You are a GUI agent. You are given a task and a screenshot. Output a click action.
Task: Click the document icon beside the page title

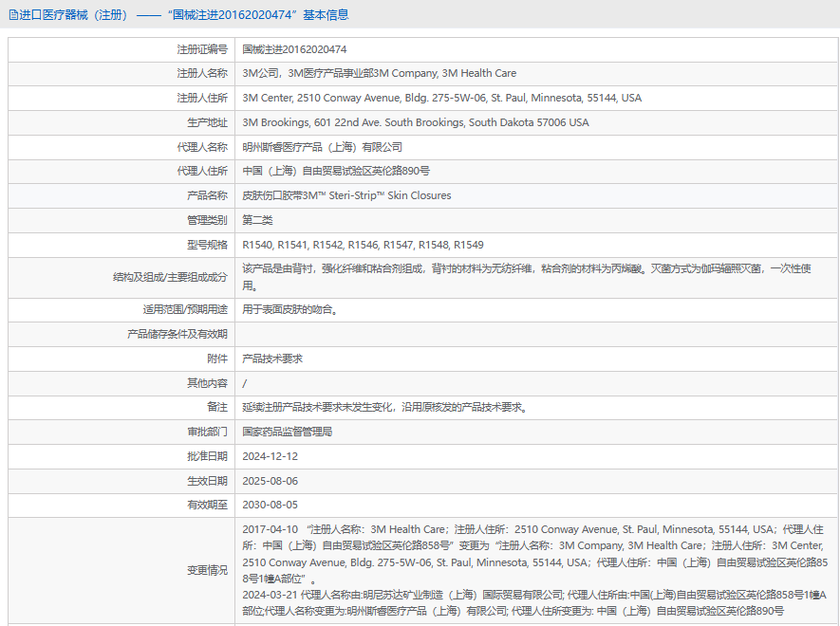click(13, 15)
